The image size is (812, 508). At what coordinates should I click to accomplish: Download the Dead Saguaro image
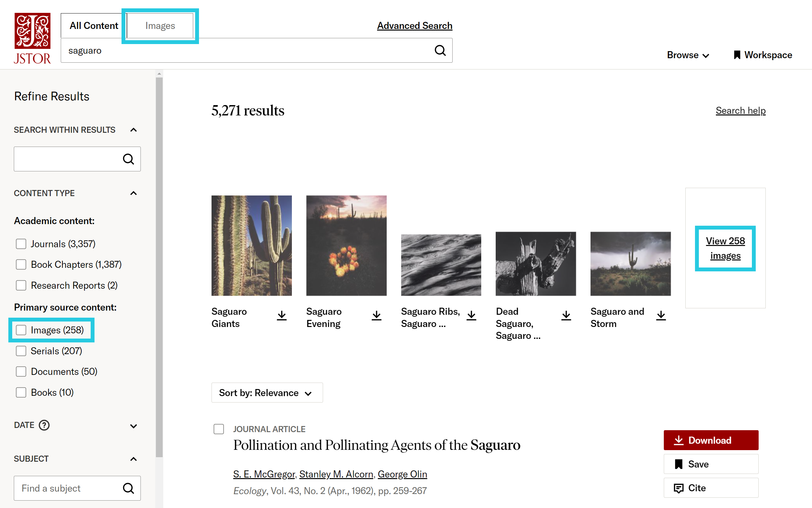click(566, 315)
